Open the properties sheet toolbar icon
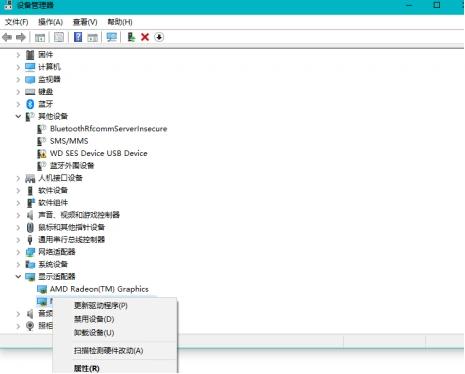The height and width of the screenshot is (374, 465). click(x=59, y=37)
